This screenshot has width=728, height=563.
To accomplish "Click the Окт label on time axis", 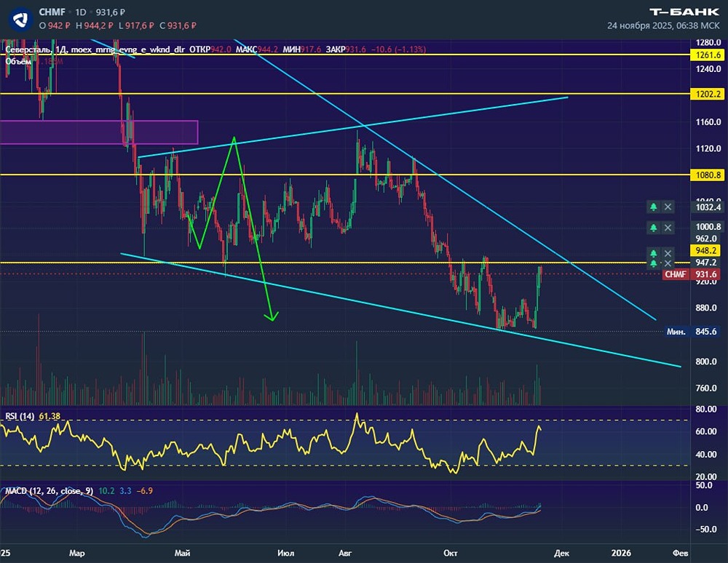I will pos(451,553).
